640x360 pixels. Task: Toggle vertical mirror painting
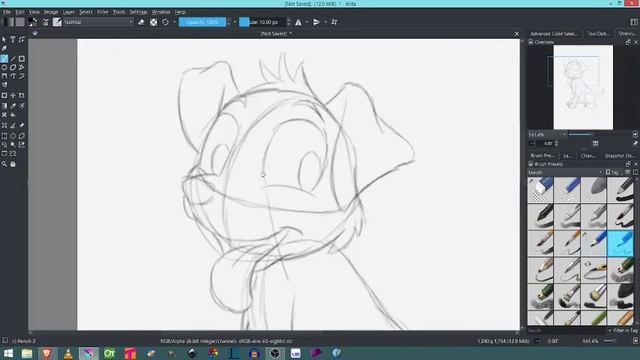(x=316, y=22)
